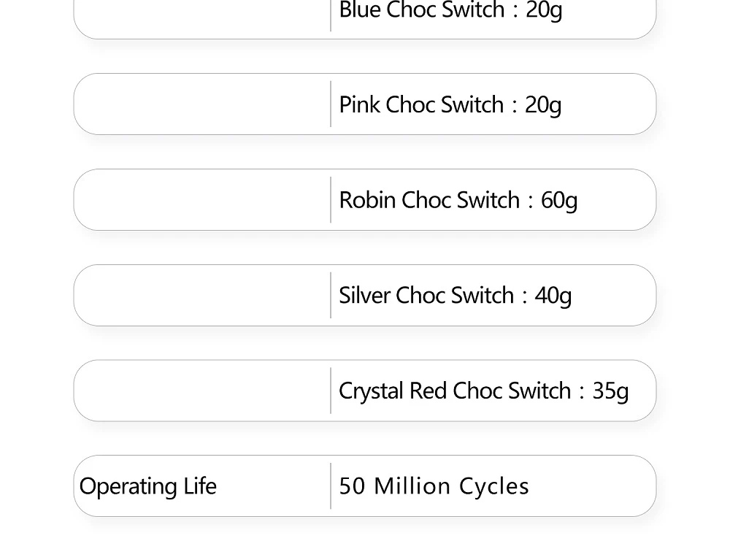The height and width of the screenshot is (560, 730).
Task: Click the Blue Choc Switch 20g text
Action: [450, 11]
